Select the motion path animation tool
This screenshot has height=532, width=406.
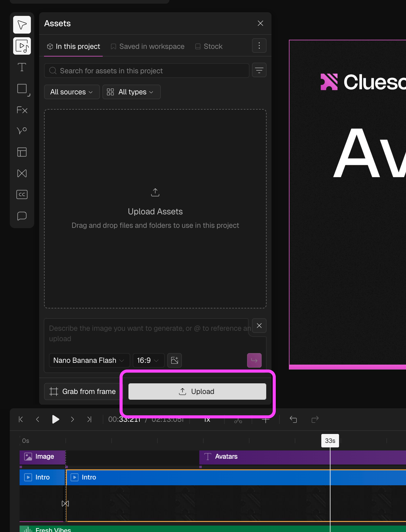(x=22, y=131)
